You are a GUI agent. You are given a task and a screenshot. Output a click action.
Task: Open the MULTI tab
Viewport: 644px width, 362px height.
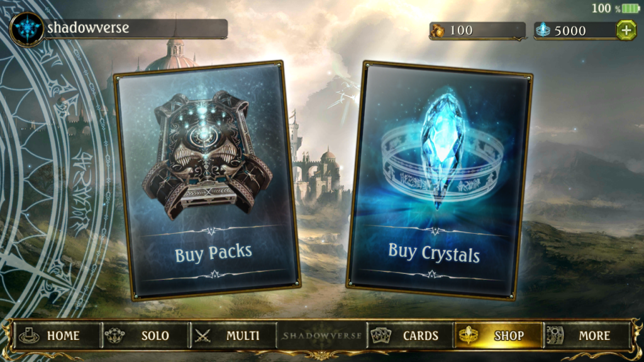(x=233, y=336)
